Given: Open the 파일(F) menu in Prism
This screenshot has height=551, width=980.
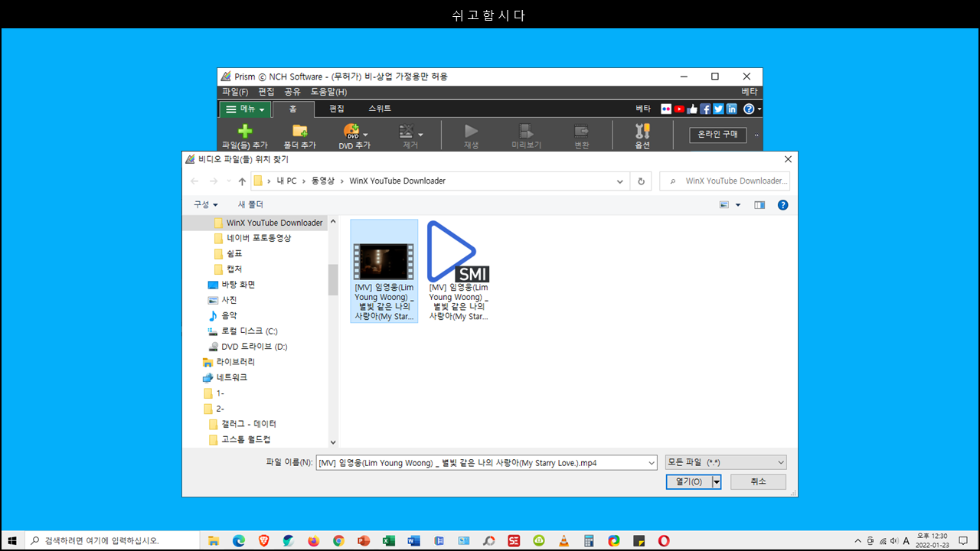Looking at the screenshot, I should click(x=235, y=92).
